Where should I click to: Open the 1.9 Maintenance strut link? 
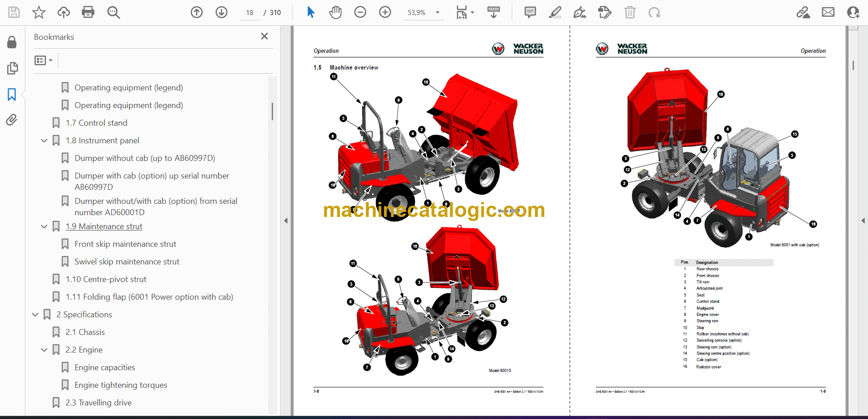104,226
